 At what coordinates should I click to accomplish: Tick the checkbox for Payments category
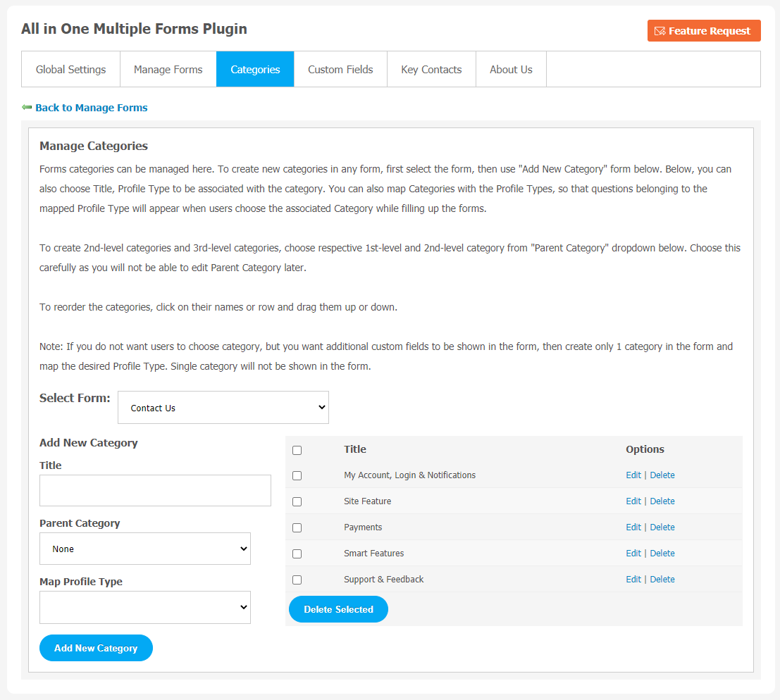click(297, 527)
